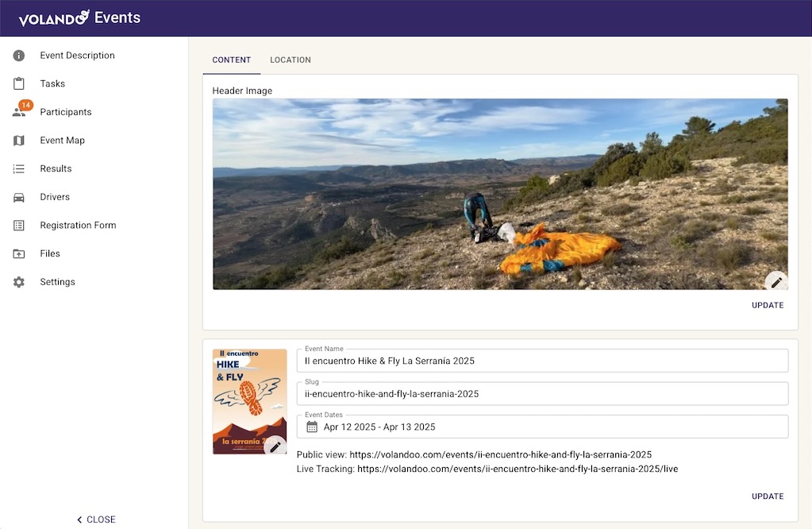
Task: Select the Results list icon
Action: tap(56, 168)
